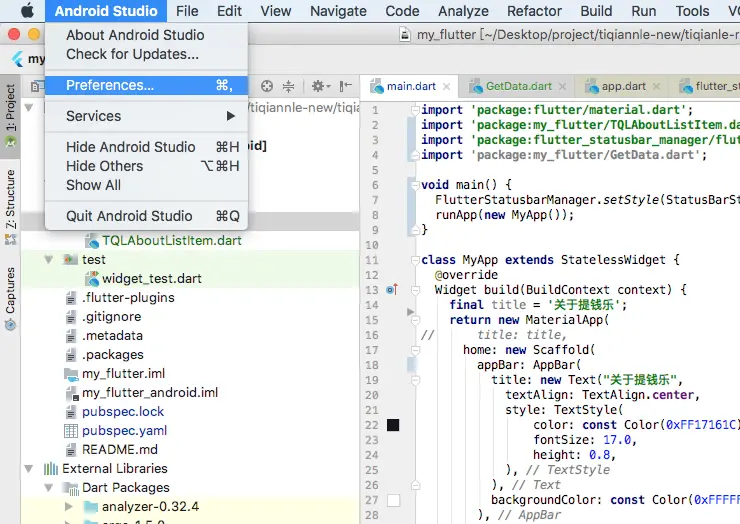Choose About Android Studio
Image resolution: width=740 pixels, height=524 pixels.
(146, 35)
